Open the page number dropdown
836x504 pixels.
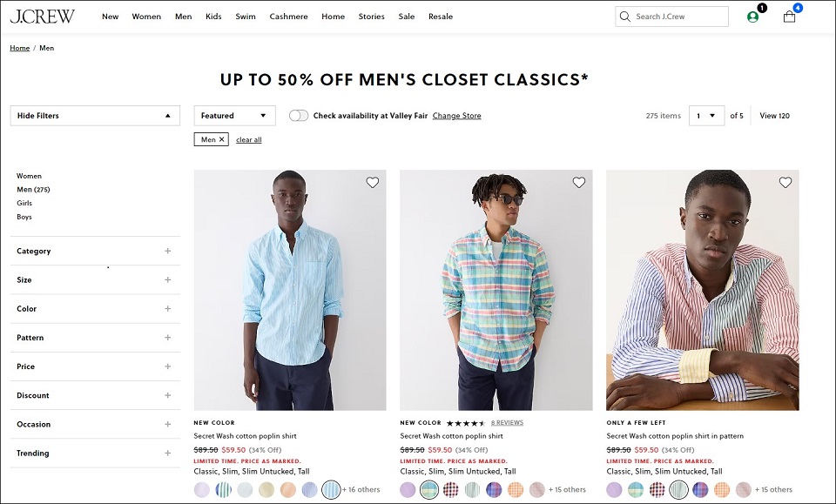(x=706, y=116)
